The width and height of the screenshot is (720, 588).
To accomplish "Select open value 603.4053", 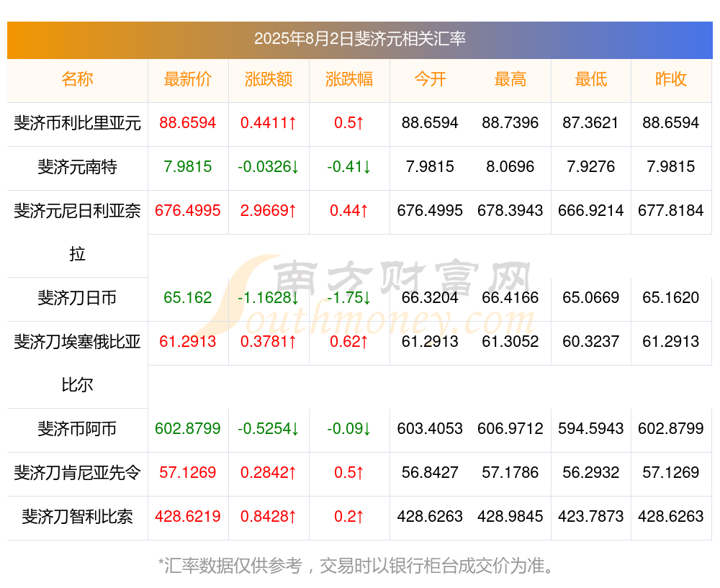I will tap(430, 429).
